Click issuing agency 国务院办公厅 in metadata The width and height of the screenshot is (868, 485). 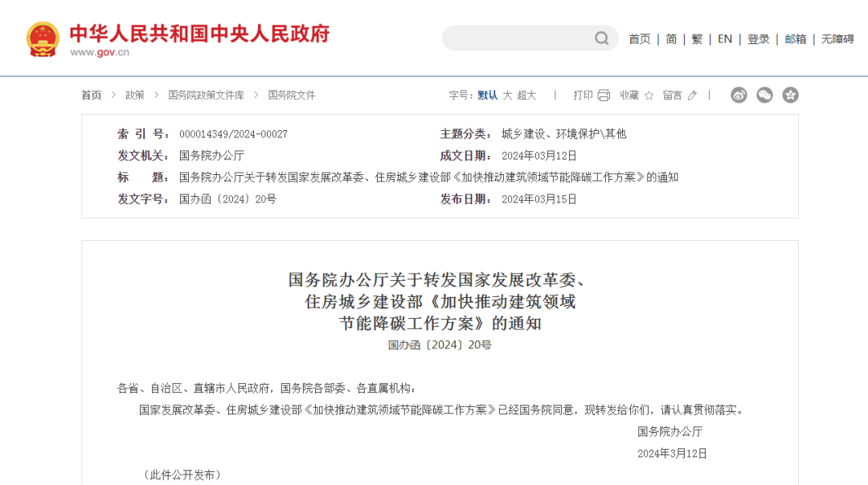click(x=211, y=156)
